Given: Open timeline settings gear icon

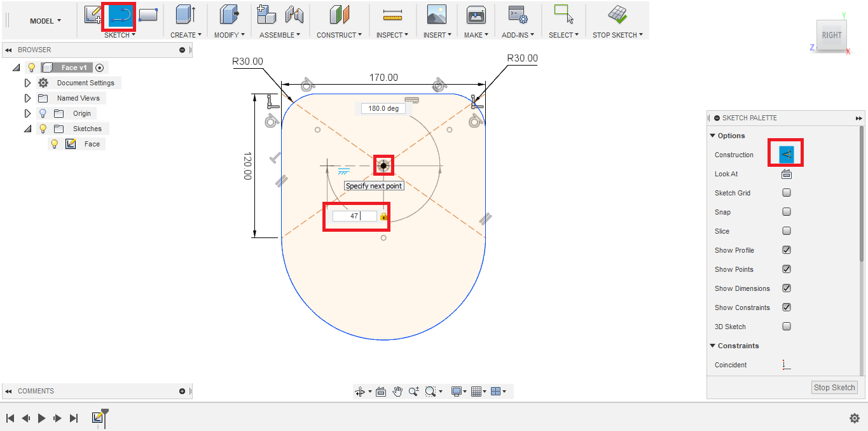Looking at the screenshot, I should click(x=855, y=418).
